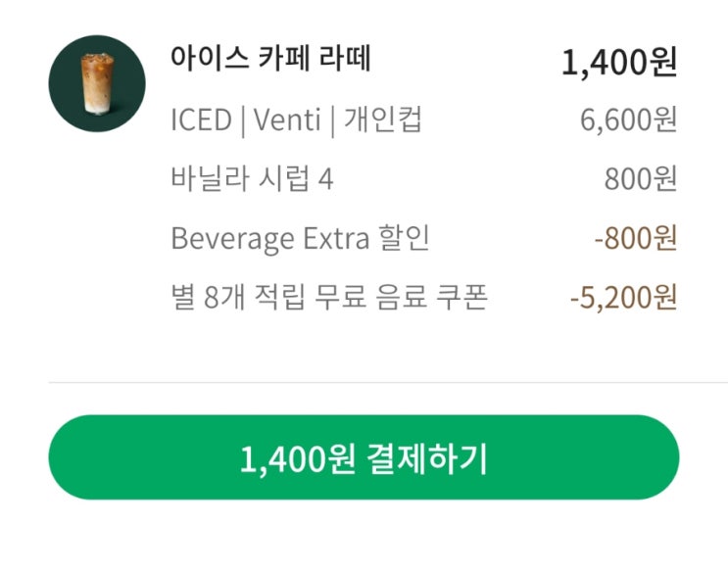
Task: Click the -800원 discount amount
Action: tap(635, 240)
